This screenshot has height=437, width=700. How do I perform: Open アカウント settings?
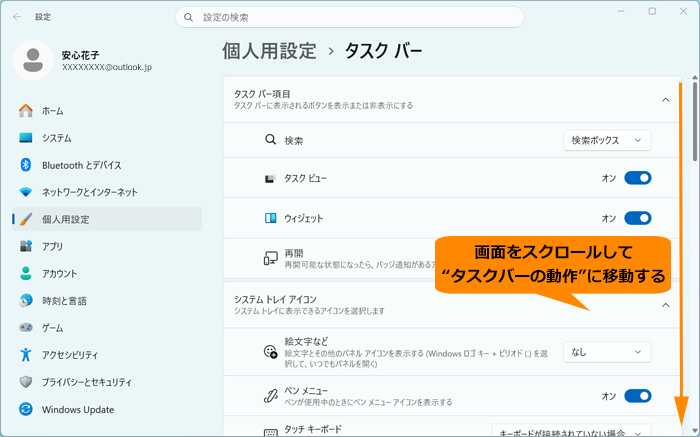coord(107,274)
